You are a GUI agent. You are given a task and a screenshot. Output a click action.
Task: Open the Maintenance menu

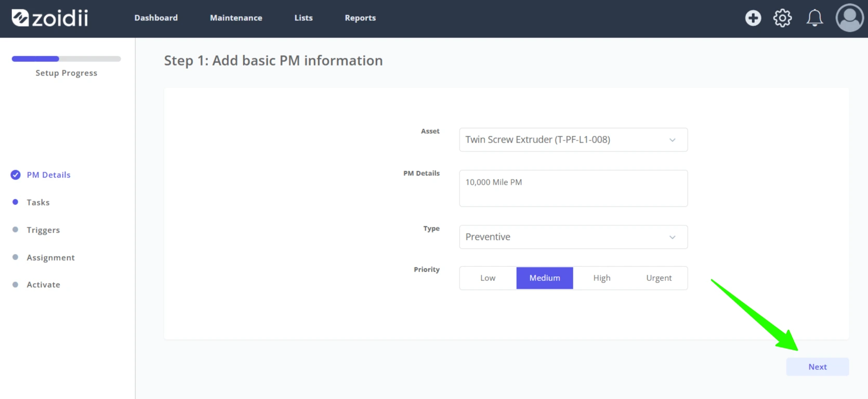(236, 18)
